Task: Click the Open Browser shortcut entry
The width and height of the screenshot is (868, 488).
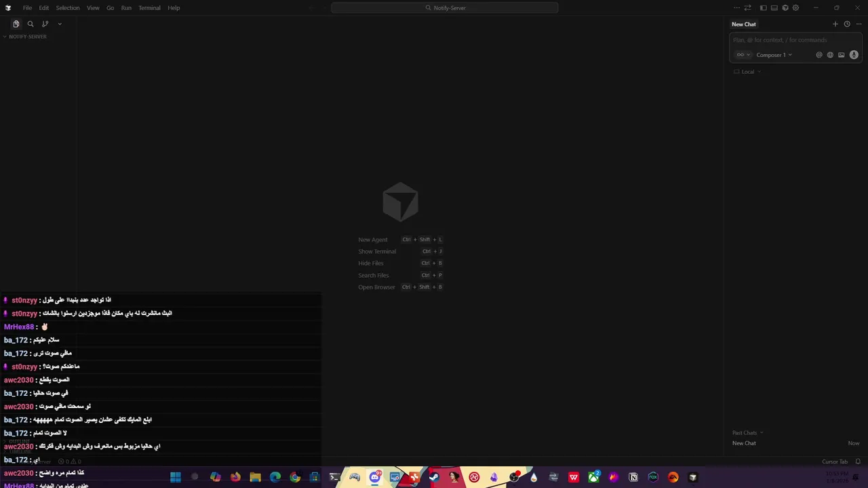Action: (400, 287)
